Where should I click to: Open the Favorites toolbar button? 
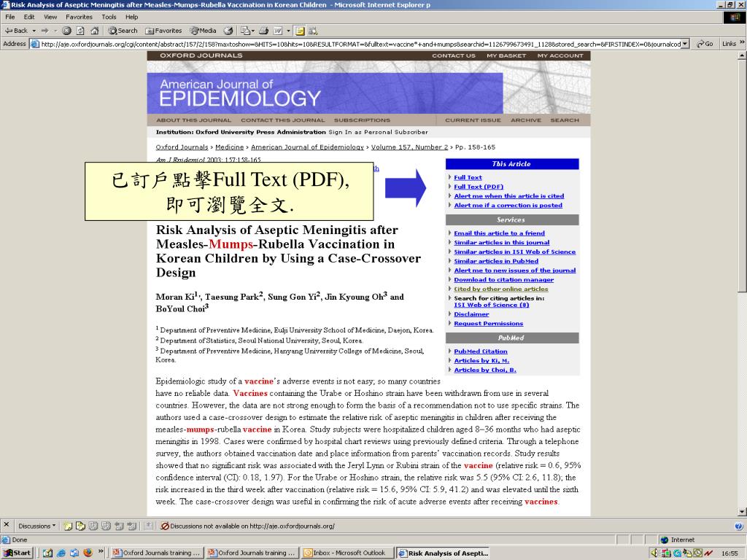[x=163, y=31]
